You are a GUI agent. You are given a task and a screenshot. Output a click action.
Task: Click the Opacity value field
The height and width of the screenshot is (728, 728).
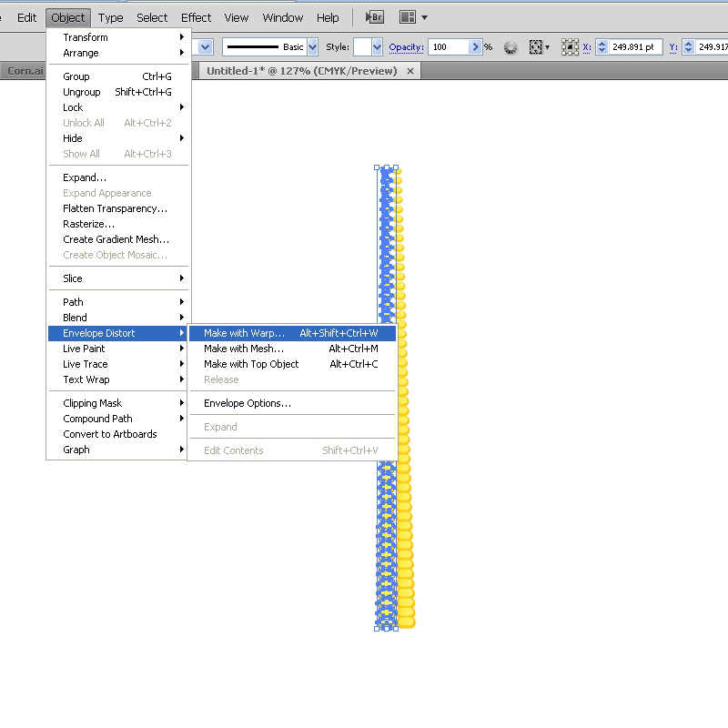449,47
